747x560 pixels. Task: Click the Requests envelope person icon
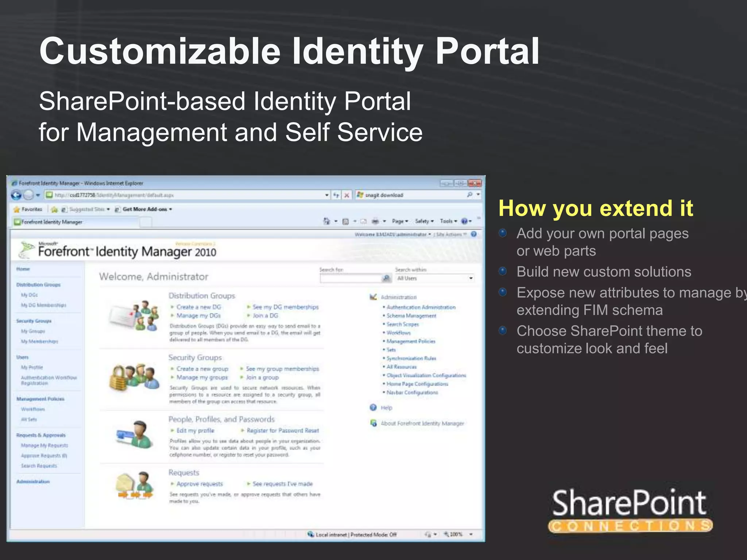(x=134, y=486)
